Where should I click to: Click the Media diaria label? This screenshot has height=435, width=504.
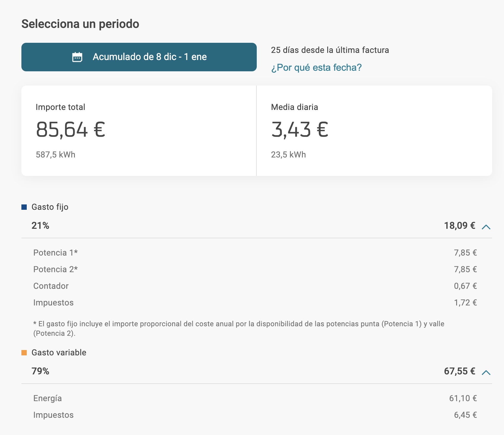pyautogui.click(x=294, y=107)
